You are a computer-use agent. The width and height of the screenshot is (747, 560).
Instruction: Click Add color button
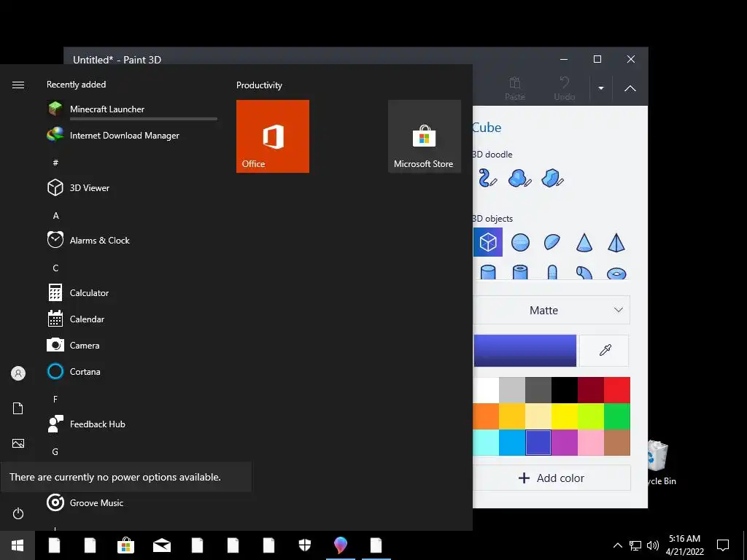tap(551, 478)
